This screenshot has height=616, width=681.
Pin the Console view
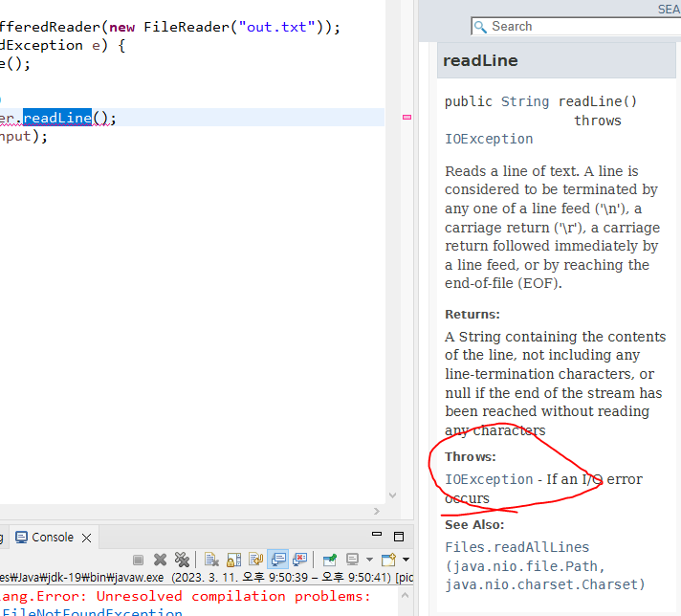(x=330, y=560)
